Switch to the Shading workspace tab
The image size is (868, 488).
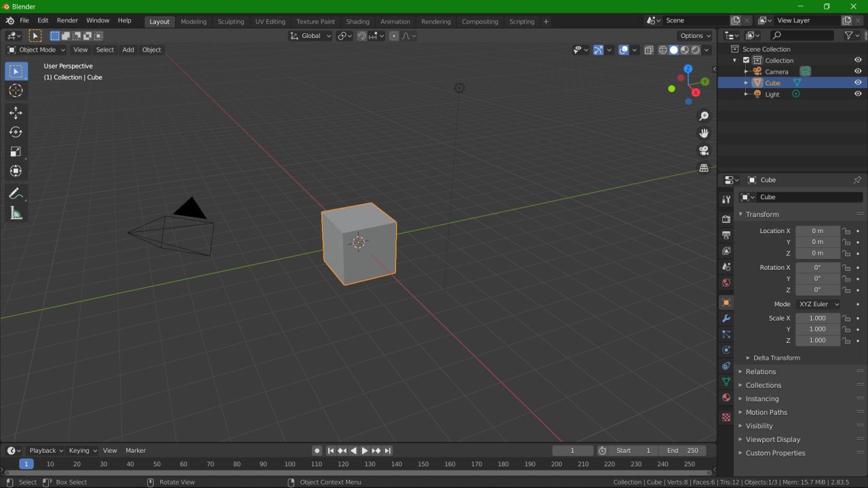pos(357,22)
